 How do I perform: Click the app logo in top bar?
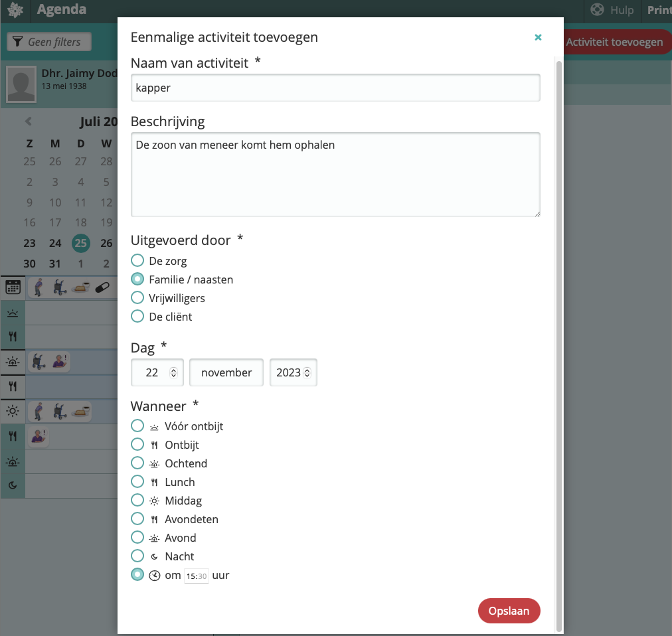[x=15, y=10]
